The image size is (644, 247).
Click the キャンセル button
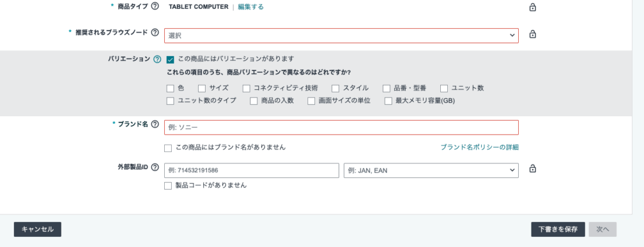(37, 229)
